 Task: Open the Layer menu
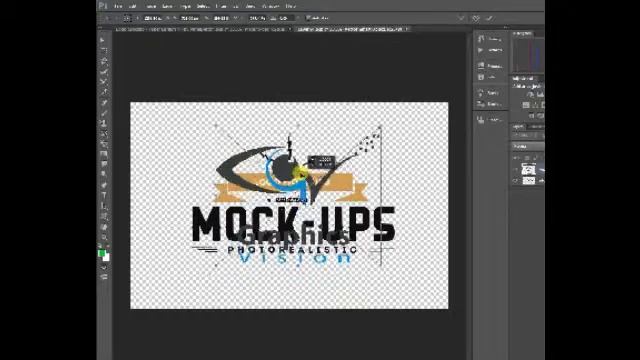[167, 6]
